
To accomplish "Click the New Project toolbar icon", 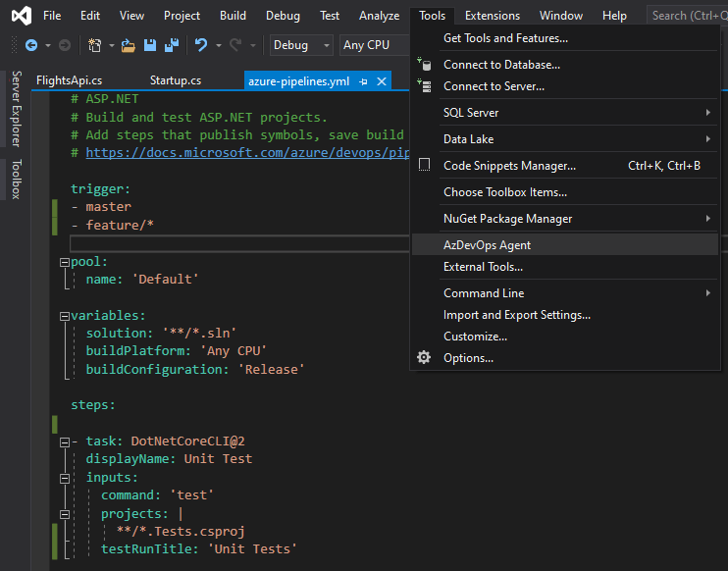I will click(94, 45).
